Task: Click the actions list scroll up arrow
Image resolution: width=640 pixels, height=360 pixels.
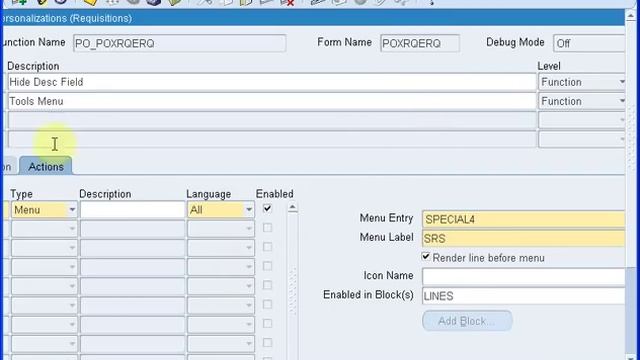Action: coord(292,208)
